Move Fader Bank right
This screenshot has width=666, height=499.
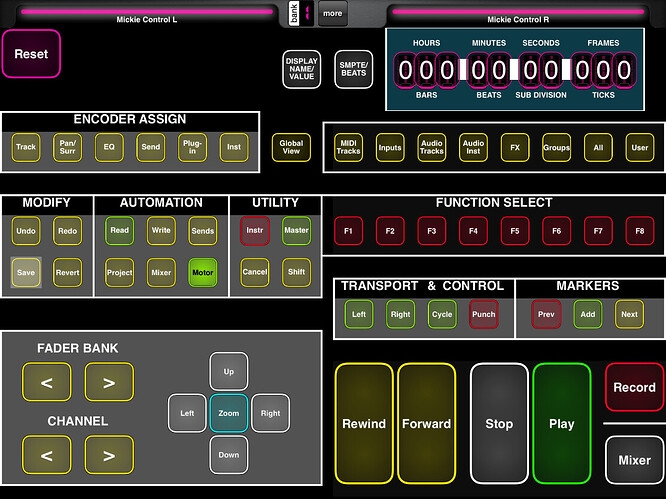[109, 382]
